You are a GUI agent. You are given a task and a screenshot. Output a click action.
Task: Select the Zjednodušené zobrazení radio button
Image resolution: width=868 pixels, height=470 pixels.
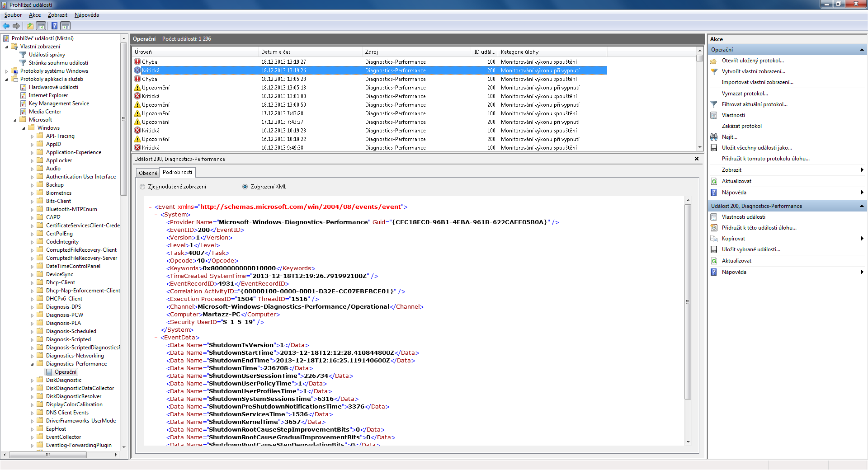[143, 187]
